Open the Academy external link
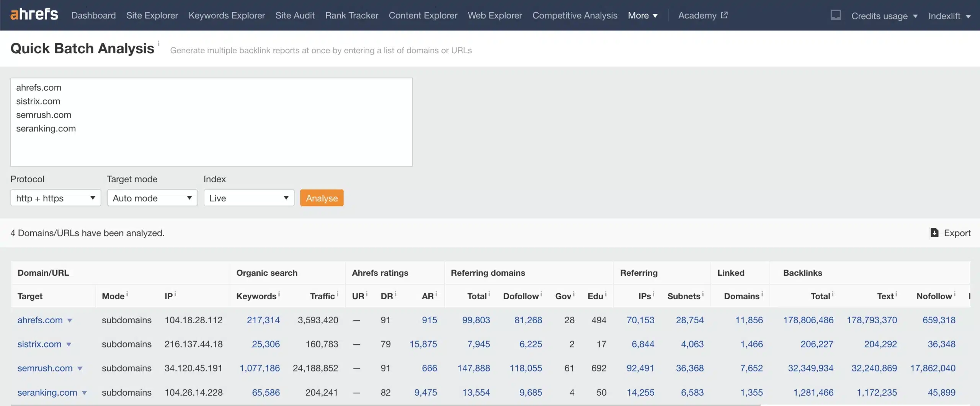The image size is (980, 406). [703, 15]
